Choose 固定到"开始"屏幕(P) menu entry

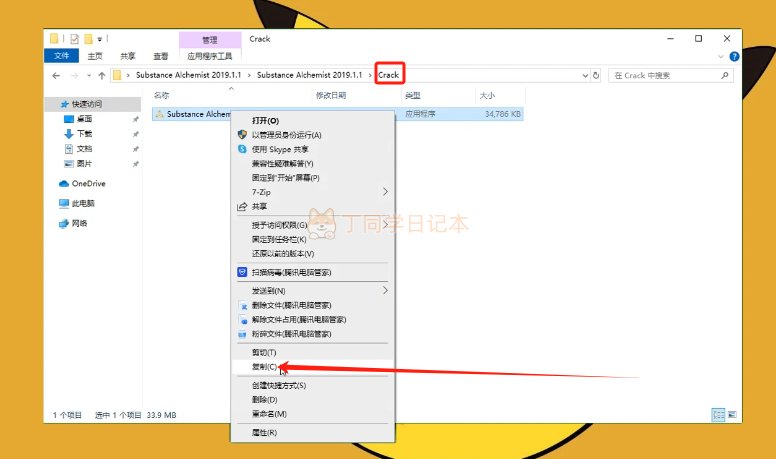(313, 178)
